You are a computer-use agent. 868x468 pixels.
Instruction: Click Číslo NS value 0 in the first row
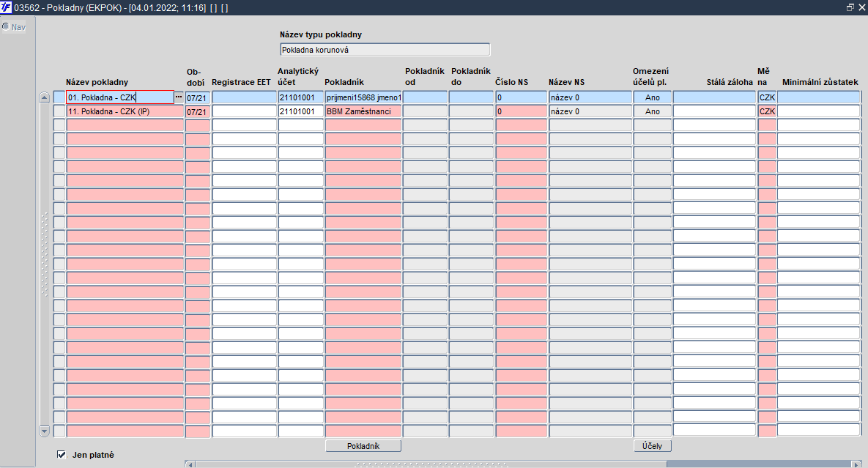[x=521, y=97]
